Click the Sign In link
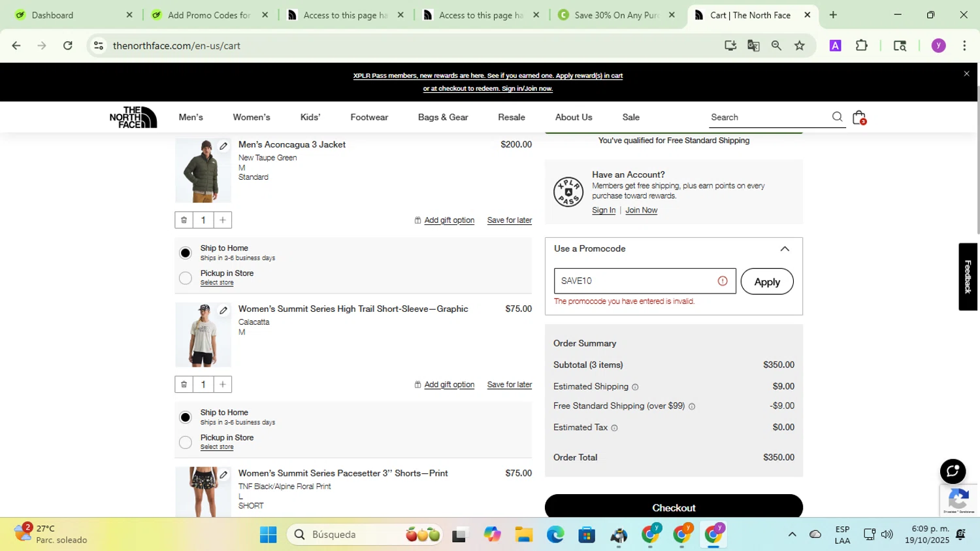This screenshot has height=551, width=980. pos(604,210)
